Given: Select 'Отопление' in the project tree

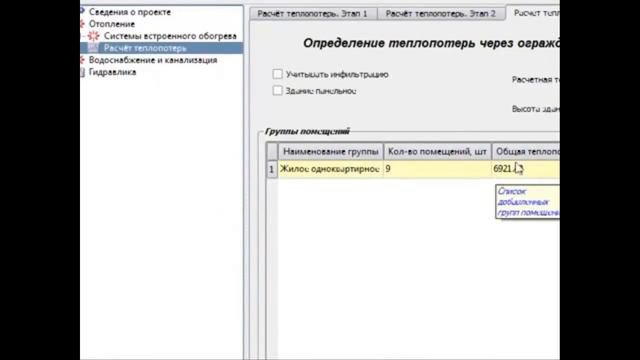Looking at the screenshot, I should point(111,24).
